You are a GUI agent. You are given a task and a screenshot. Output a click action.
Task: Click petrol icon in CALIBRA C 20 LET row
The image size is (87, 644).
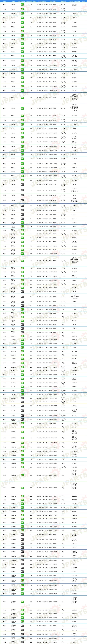click(22, 351)
